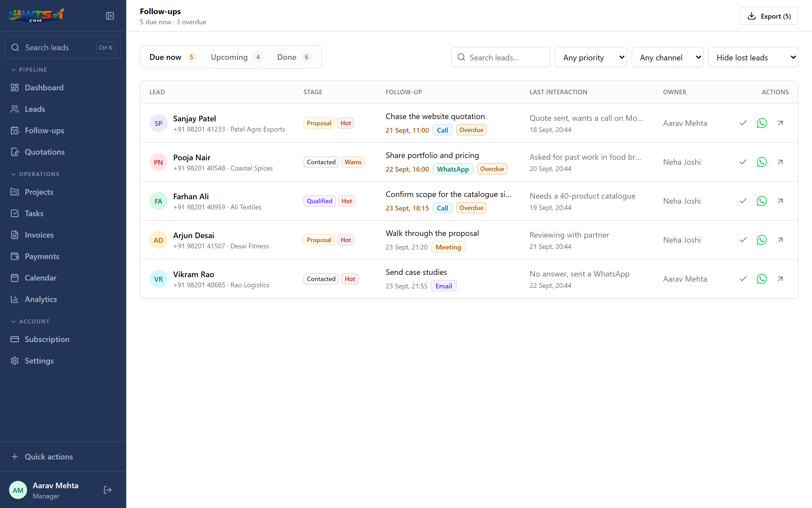Open Follow-ups in the sidebar
This screenshot has width=812, height=508.
63,131
